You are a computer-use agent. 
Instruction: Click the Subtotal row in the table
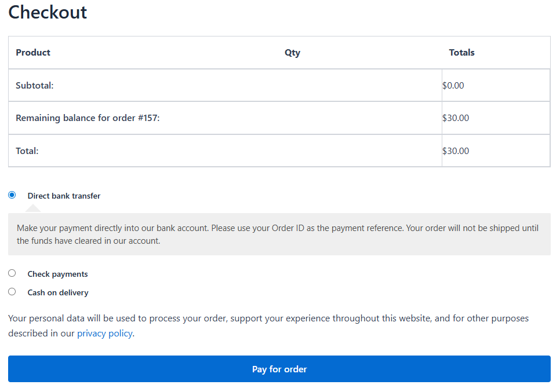(33, 85)
